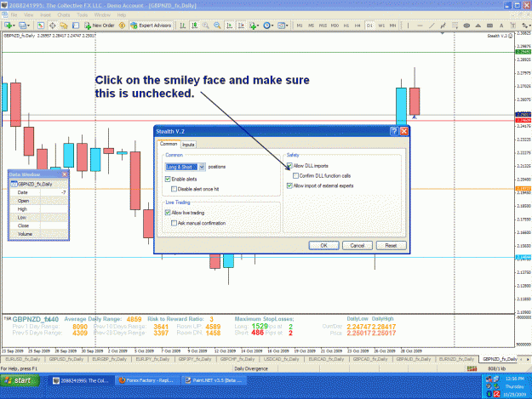The height and width of the screenshot is (399, 532).
Task: Select the text label 'A' tool
Action: (x=501, y=26)
